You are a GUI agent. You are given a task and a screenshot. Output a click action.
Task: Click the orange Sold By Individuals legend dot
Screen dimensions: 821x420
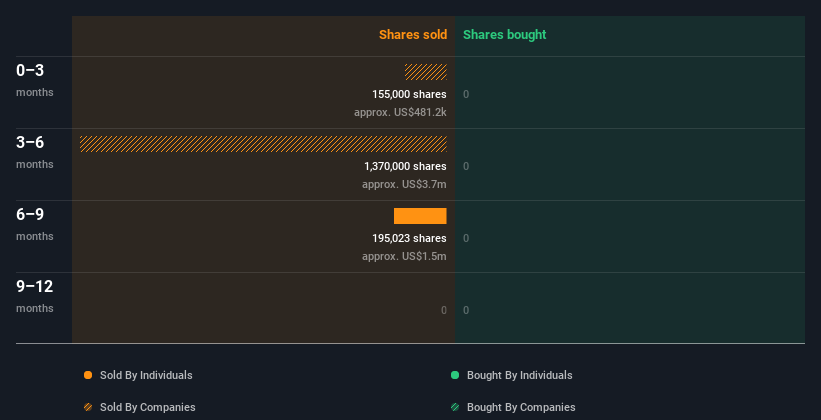[88, 375]
